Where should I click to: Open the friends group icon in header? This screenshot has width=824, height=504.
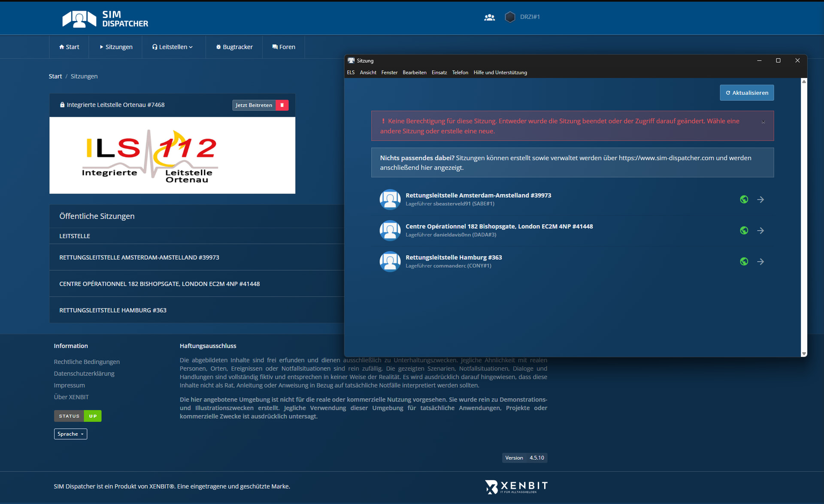click(489, 17)
